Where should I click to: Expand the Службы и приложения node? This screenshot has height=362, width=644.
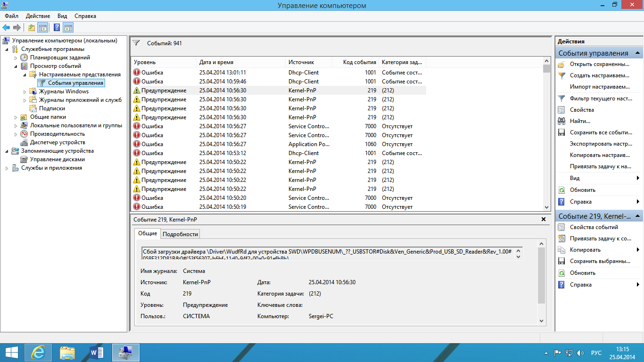click(x=7, y=168)
